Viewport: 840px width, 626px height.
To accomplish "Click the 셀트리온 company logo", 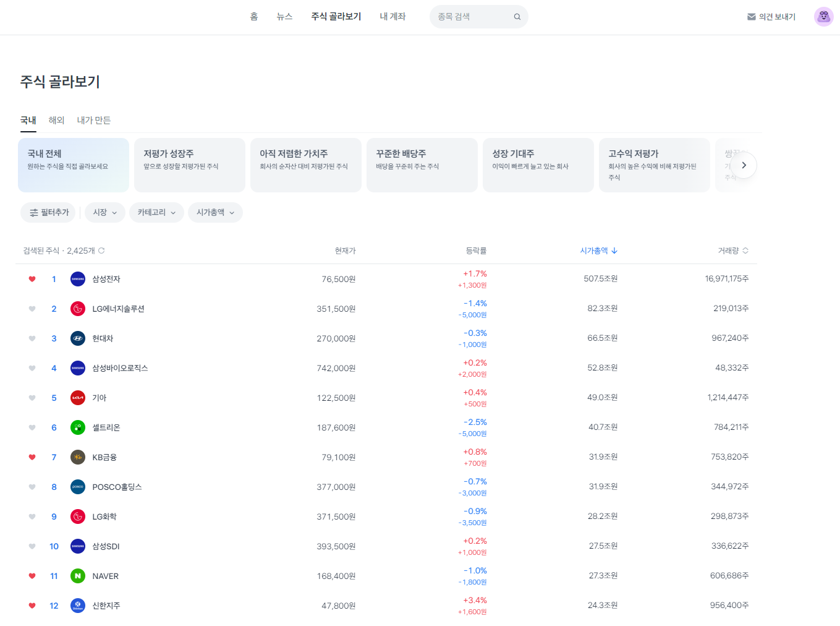I will 78,427.
